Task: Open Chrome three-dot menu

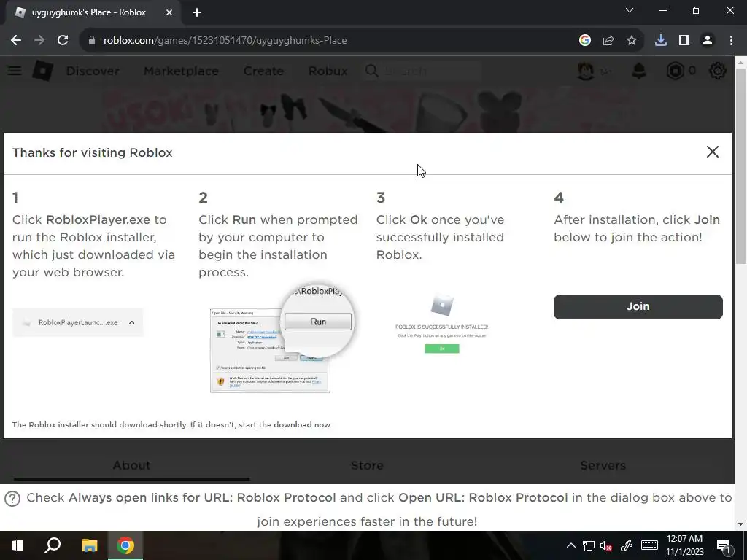Action: click(731, 41)
